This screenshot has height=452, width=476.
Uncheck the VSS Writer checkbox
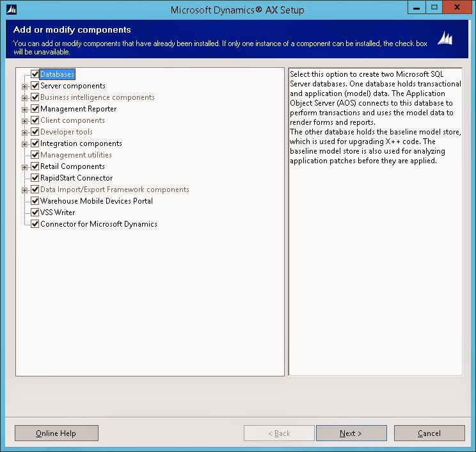pos(35,213)
